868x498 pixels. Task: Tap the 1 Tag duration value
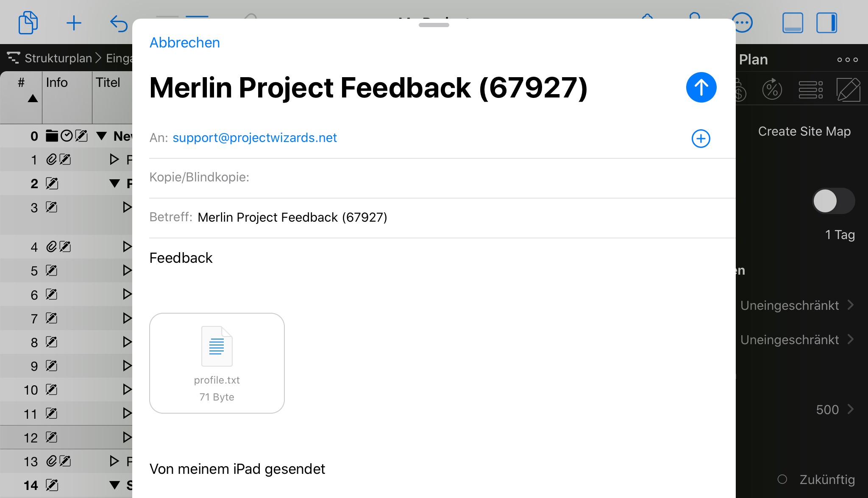[x=840, y=234]
